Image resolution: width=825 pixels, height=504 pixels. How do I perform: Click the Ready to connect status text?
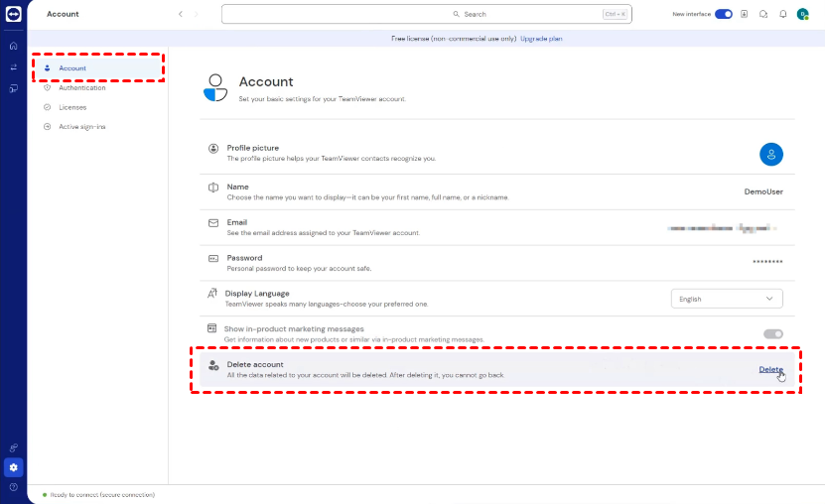click(x=102, y=494)
